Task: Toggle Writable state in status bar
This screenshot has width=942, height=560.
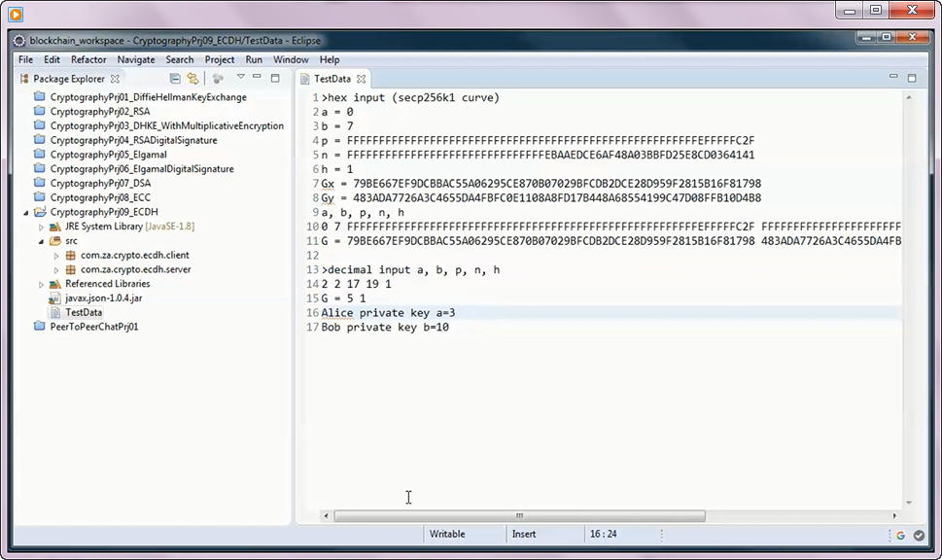Action: tap(450, 534)
